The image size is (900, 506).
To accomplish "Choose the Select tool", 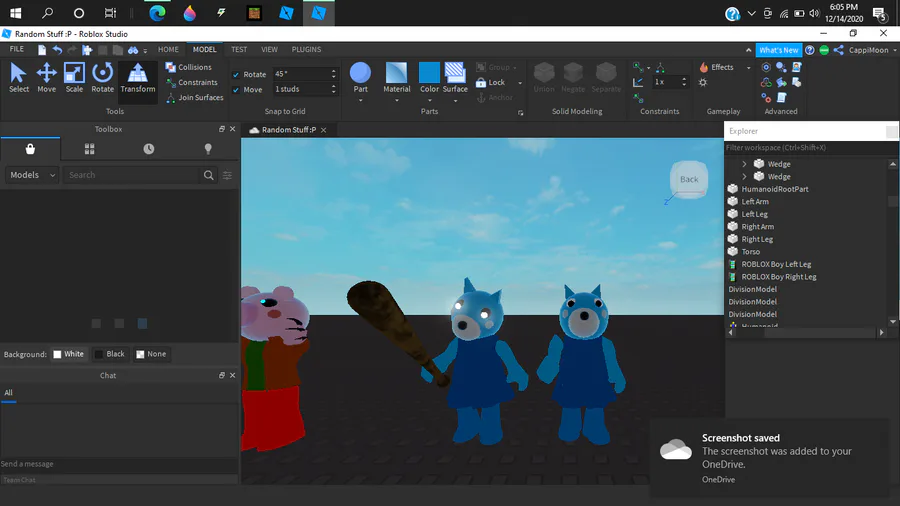I will (18, 77).
